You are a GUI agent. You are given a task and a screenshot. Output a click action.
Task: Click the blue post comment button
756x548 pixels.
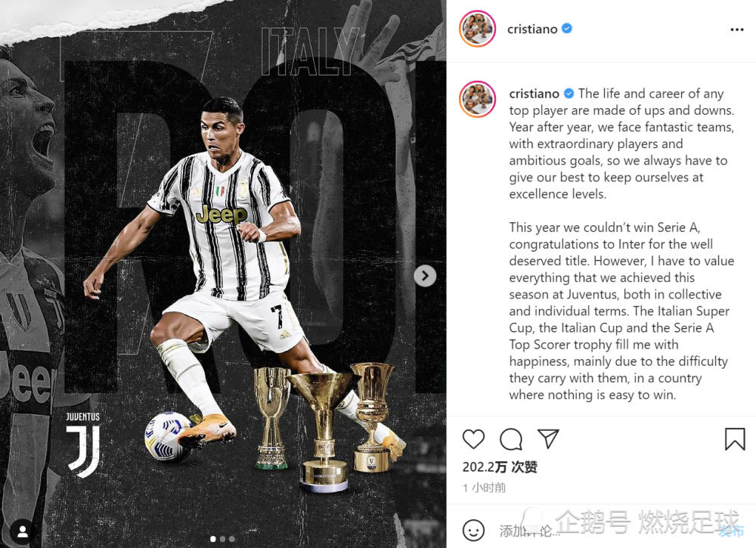tap(731, 531)
